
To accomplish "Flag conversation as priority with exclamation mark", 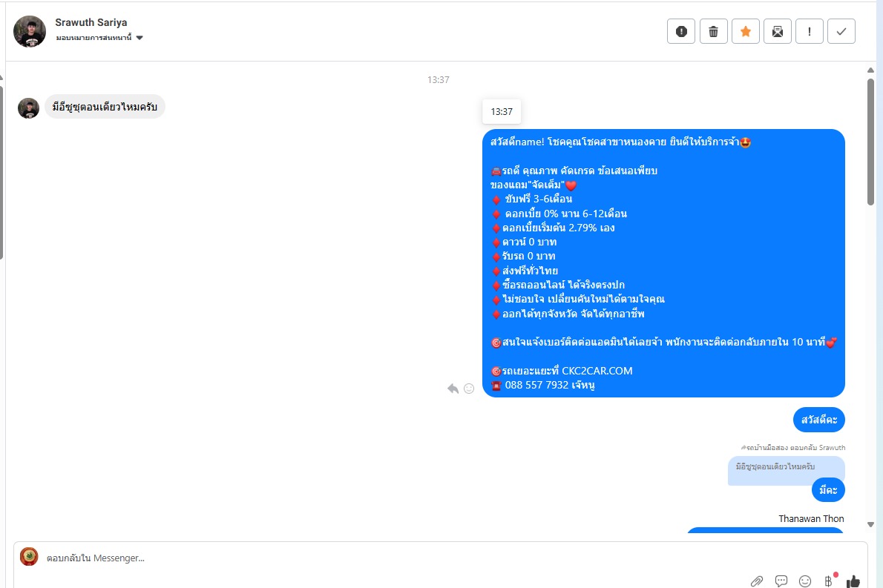I will point(810,31).
